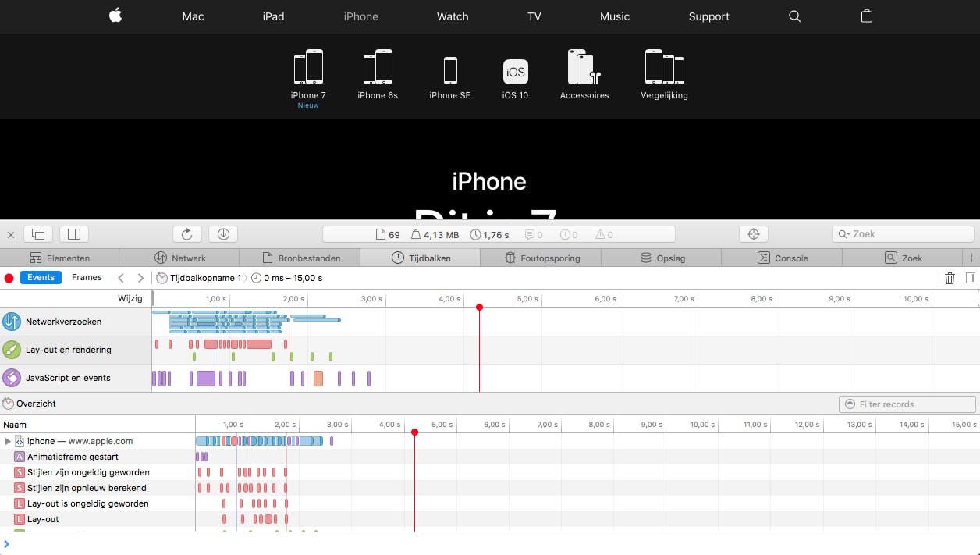Screen dimensions: 980x555
Task: Select the Tijdbalken tab
Action: [x=421, y=258]
